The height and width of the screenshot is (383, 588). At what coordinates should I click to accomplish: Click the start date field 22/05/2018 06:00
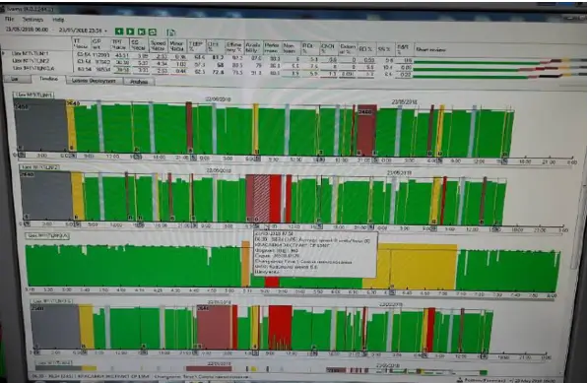27,30
